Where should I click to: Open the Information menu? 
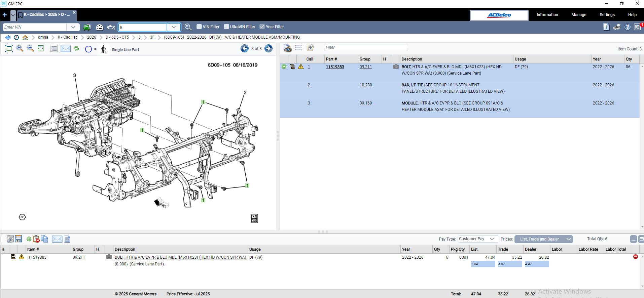(547, 15)
